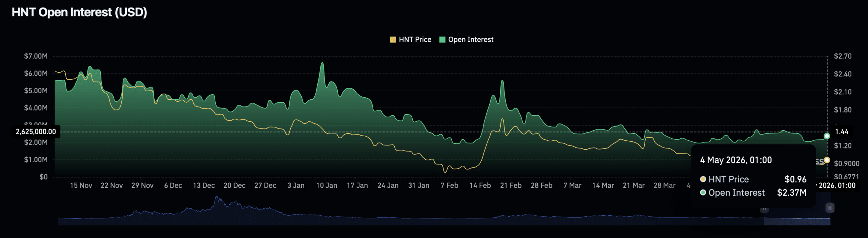Toggle the Open Interest legend series

tap(466, 40)
